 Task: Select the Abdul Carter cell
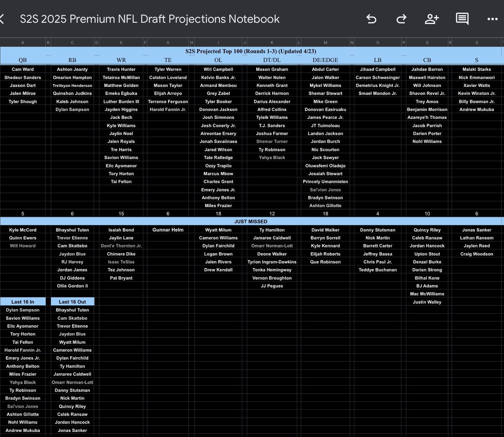point(325,69)
